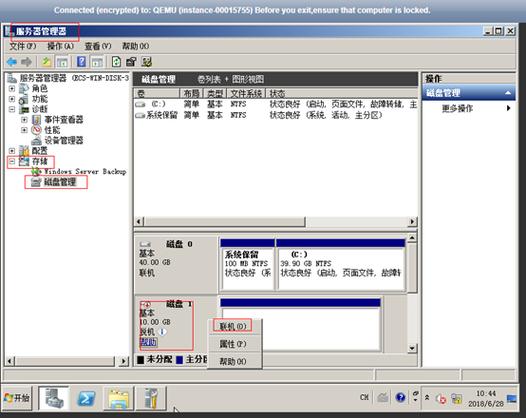Open the tools taskbar icon
This screenshot has width=526, height=418.
tap(151, 398)
